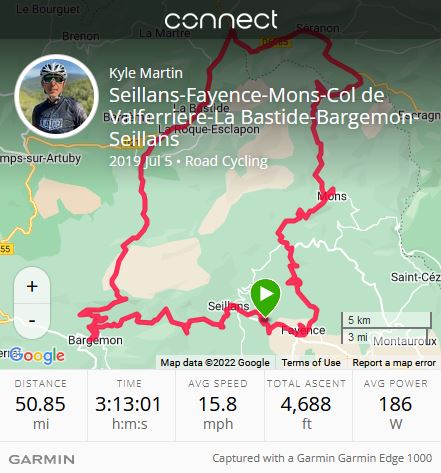Select the Distance 50.85 mi stat

pyautogui.click(x=41, y=405)
